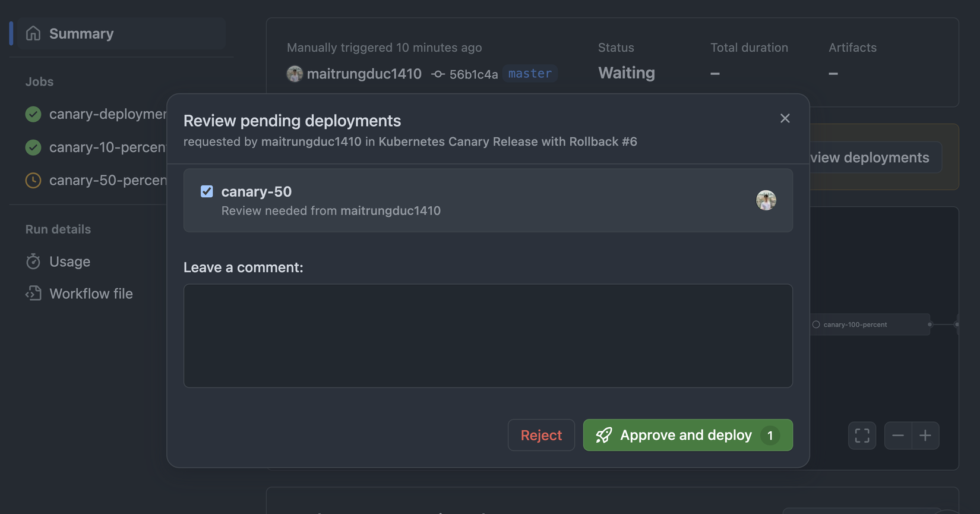Image resolution: width=980 pixels, height=514 pixels.
Task: Click the green success icon beside canary-deployment
Action: pyautogui.click(x=33, y=113)
